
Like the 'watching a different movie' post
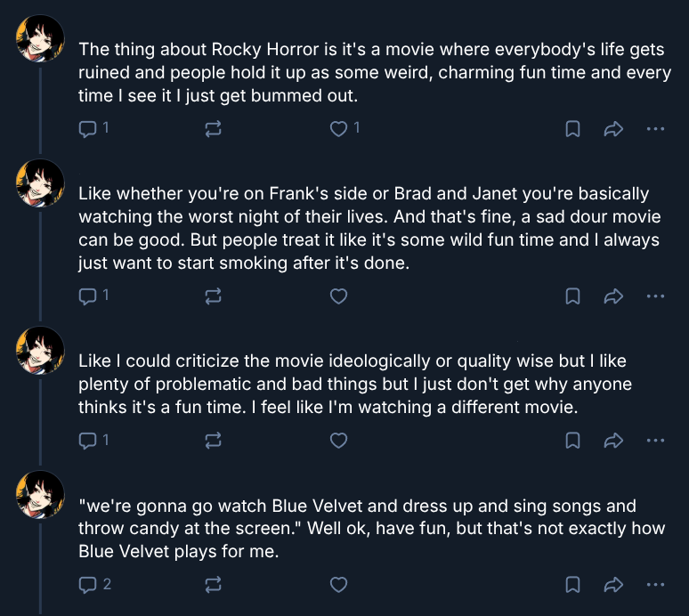(338, 441)
